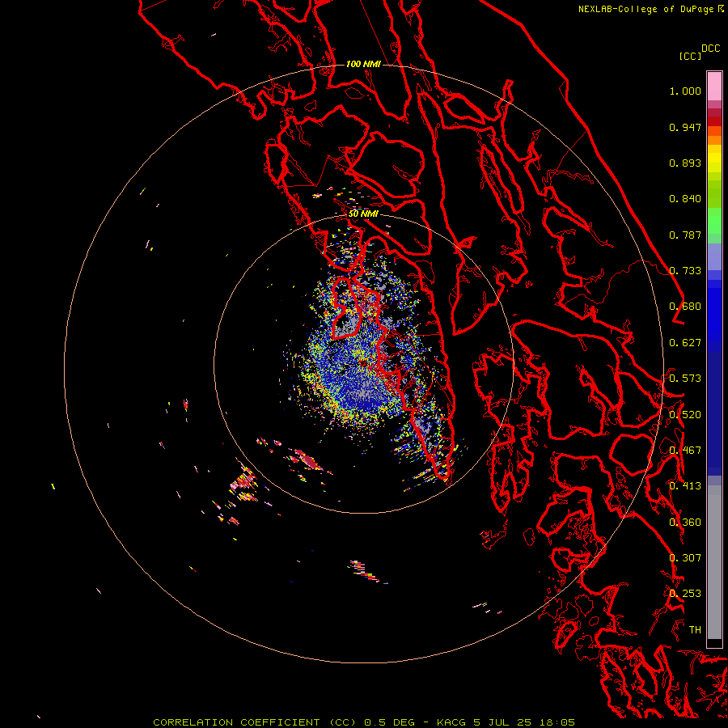The width and height of the screenshot is (728, 728).
Task: Click the 100 NMI range ring label
Action: [x=363, y=64]
